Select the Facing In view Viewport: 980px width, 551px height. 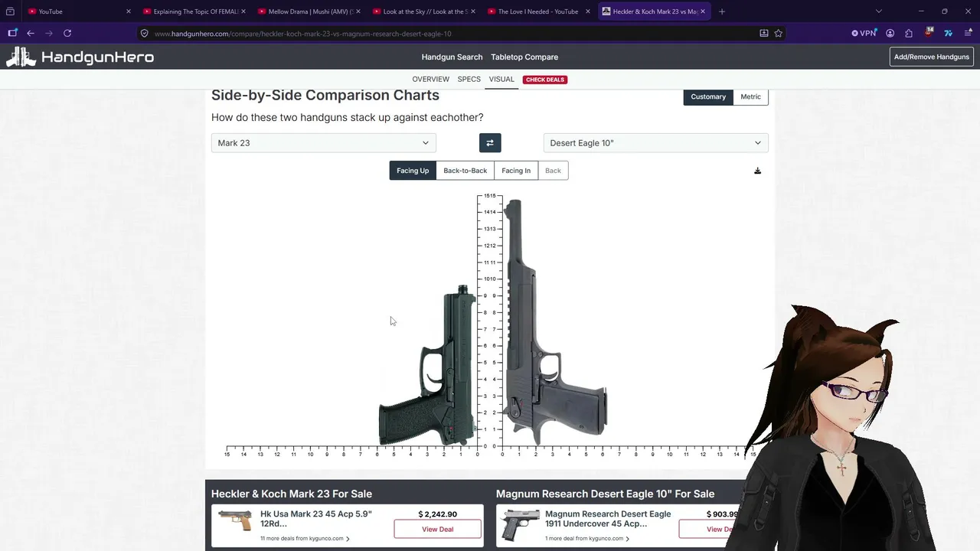coord(516,171)
